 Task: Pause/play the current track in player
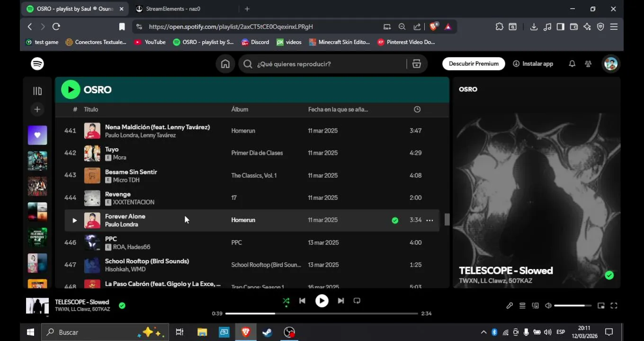coord(322,301)
